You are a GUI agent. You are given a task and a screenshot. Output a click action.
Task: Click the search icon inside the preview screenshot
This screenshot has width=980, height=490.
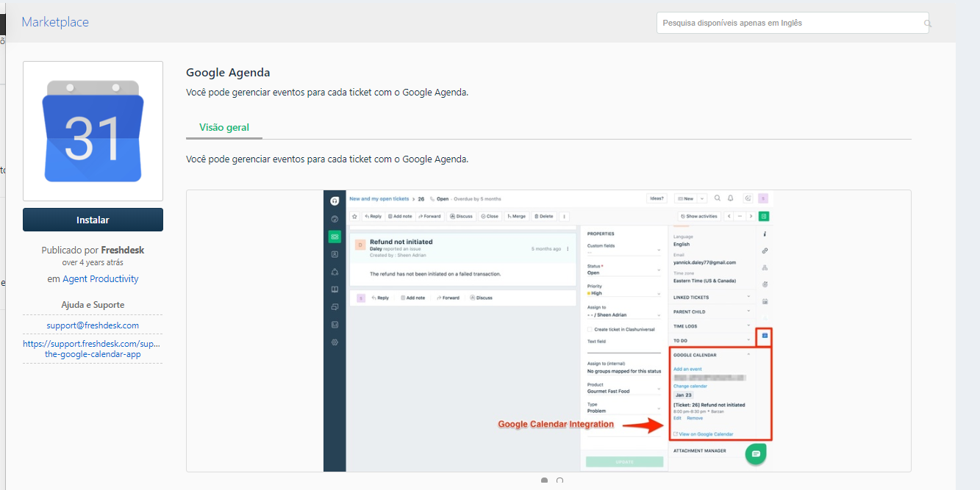pyautogui.click(x=718, y=198)
